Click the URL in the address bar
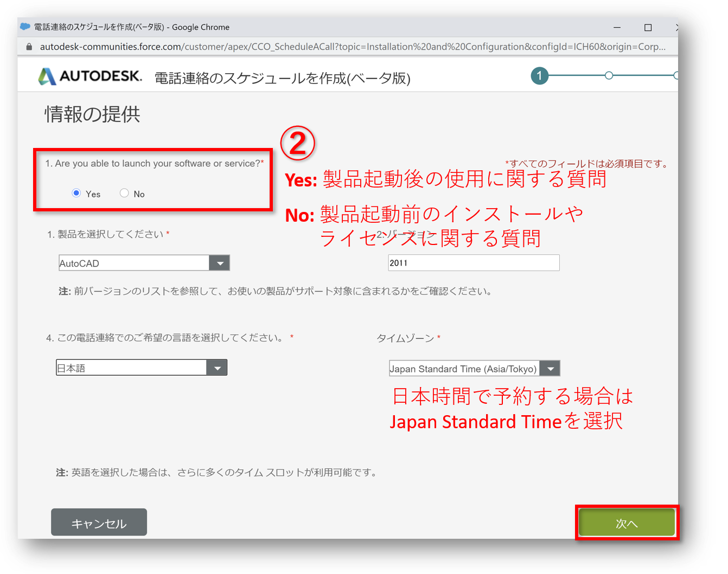 click(353, 47)
